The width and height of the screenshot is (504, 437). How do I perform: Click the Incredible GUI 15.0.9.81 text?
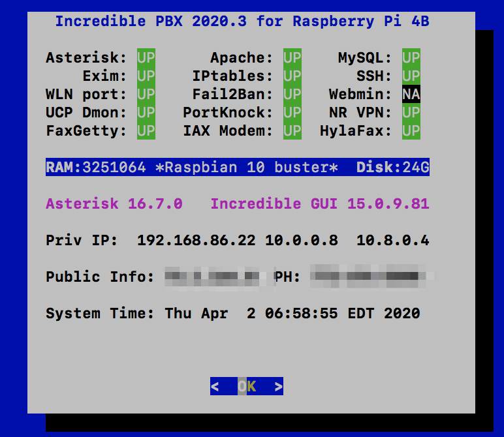coord(320,203)
